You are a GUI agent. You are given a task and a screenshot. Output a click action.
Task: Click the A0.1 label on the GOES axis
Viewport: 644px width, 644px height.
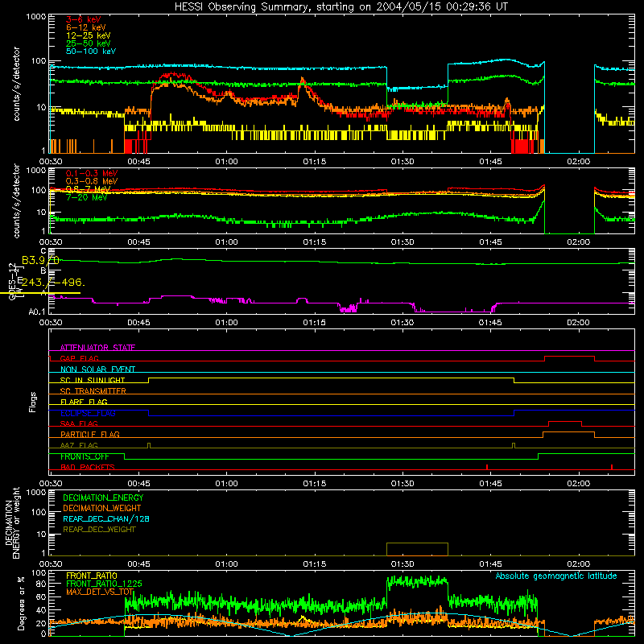37,312
